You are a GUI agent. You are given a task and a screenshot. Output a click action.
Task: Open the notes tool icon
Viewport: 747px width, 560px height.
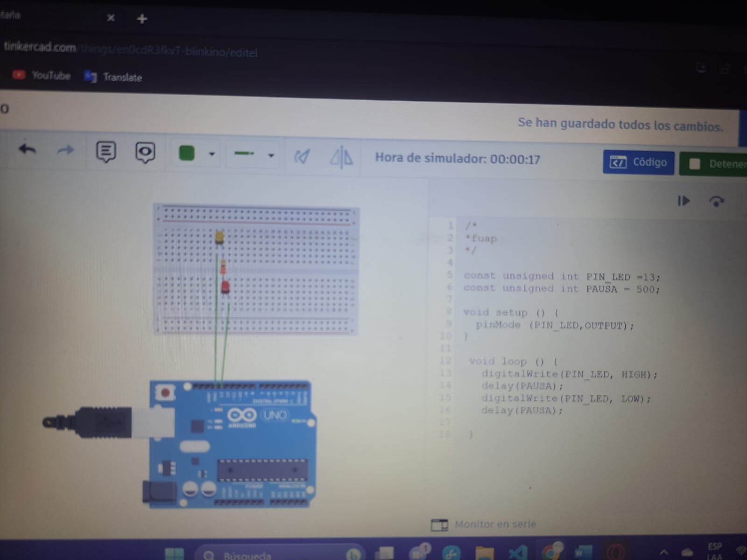pyautogui.click(x=106, y=152)
